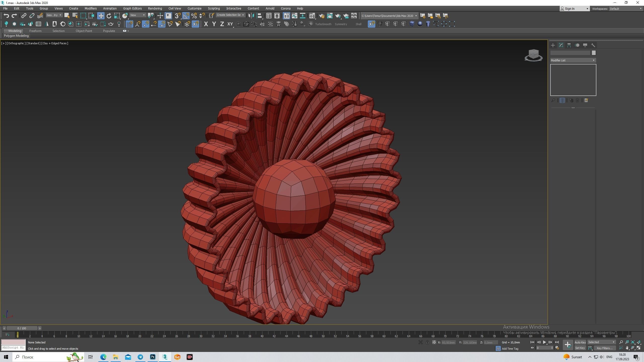
Task: Toggle Angle Snap on toolbar
Action: tap(186, 16)
